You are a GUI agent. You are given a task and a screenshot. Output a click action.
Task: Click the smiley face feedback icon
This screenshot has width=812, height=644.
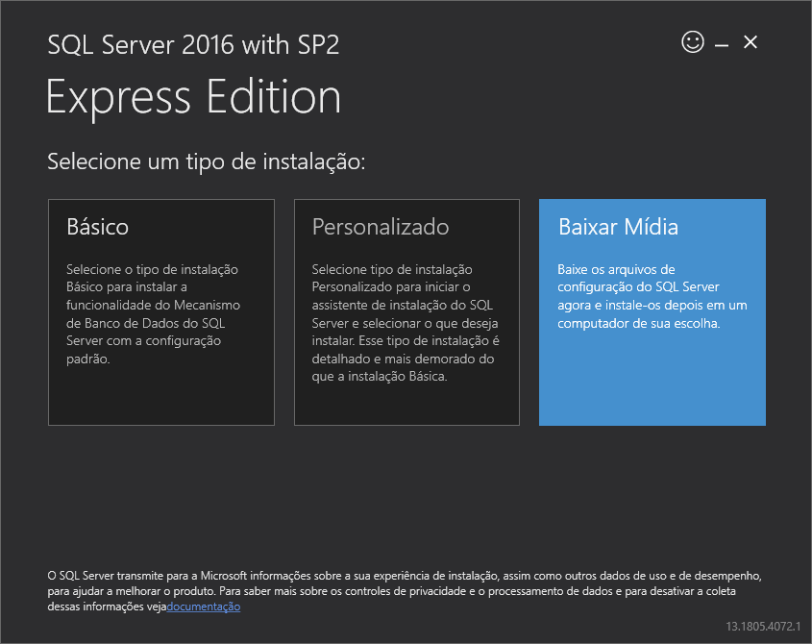click(693, 42)
